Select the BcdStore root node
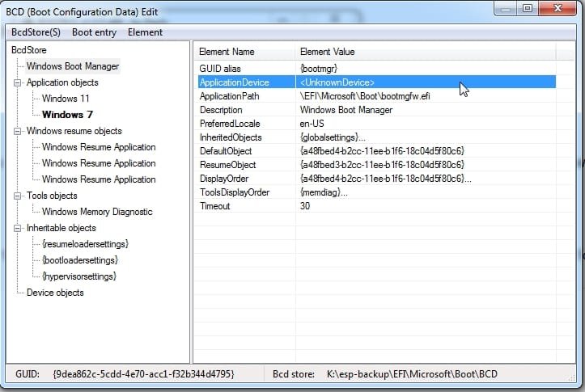The height and width of the screenshot is (392, 585). pos(29,50)
